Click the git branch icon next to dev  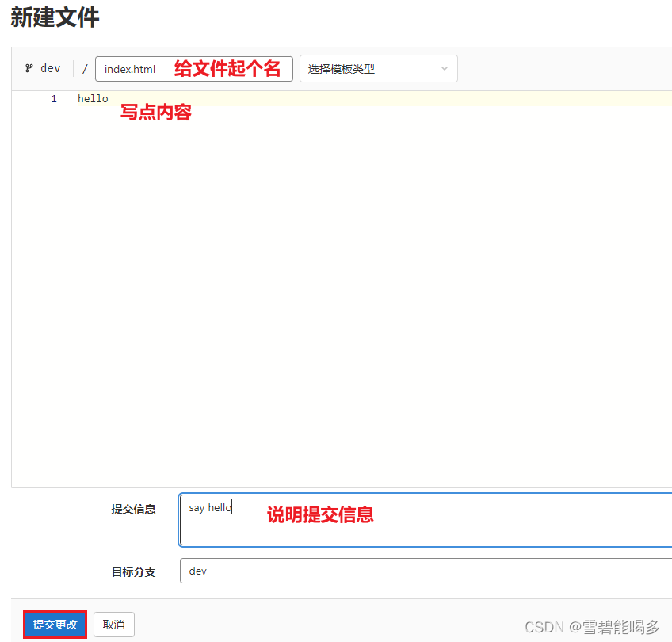point(29,68)
